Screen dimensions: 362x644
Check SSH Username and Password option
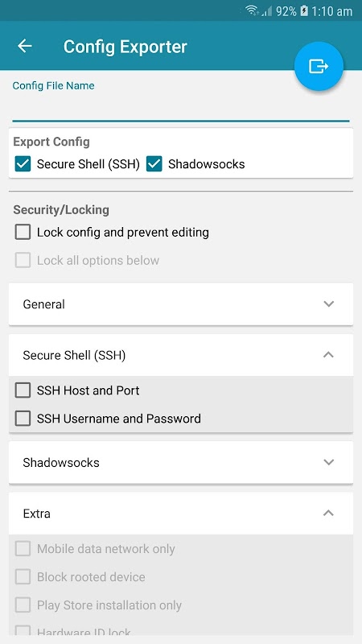(x=23, y=419)
